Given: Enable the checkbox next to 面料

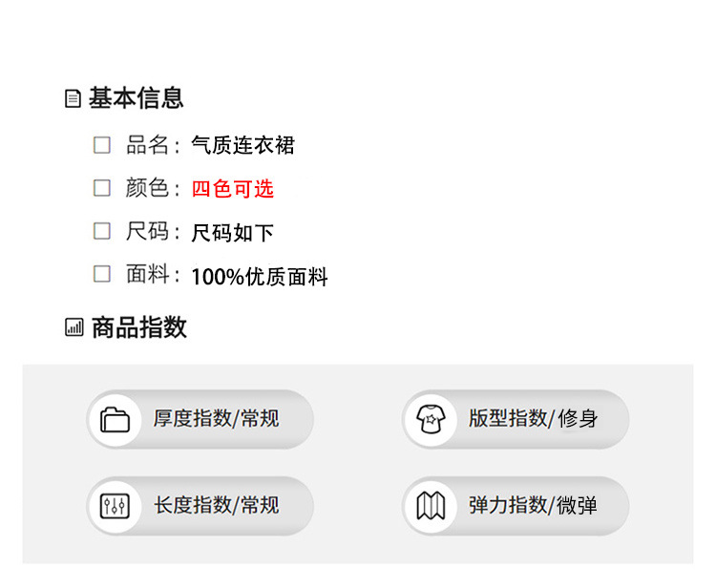Looking at the screenshot, I should click(x=102, y=275).
